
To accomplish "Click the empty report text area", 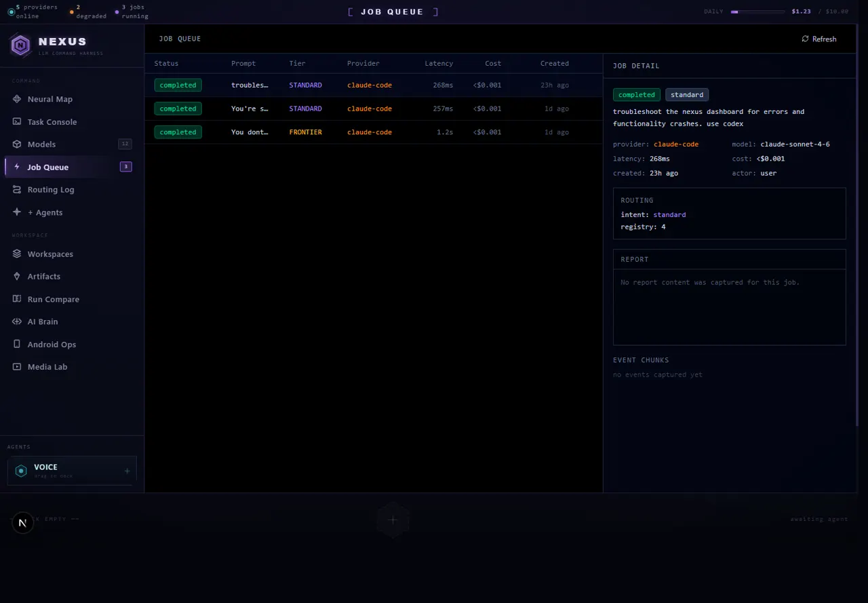I will click(x=730, y=307).
